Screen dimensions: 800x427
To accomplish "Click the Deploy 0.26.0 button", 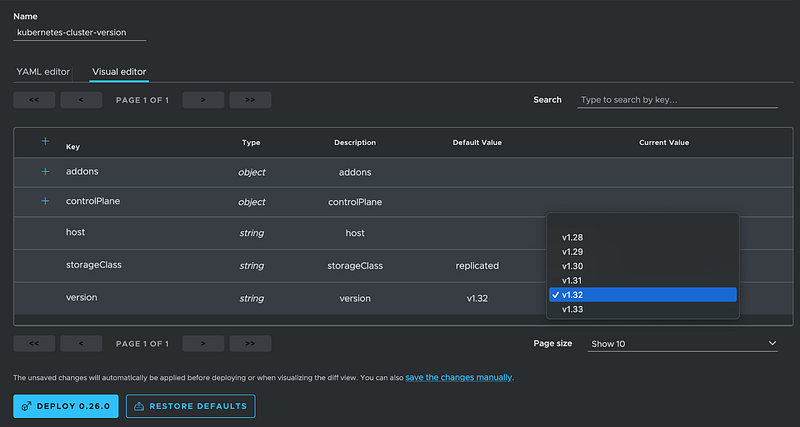I will point(67,406).
